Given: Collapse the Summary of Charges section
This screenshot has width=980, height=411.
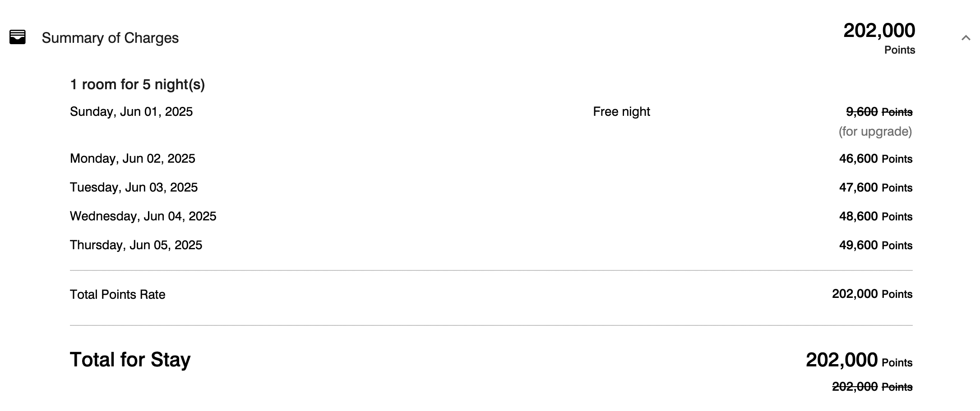Looking at the screenshot, I should 966,38.
